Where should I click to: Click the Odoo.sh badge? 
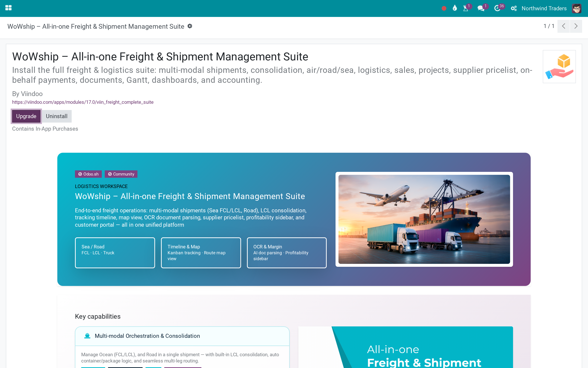(x=88, y=174)
